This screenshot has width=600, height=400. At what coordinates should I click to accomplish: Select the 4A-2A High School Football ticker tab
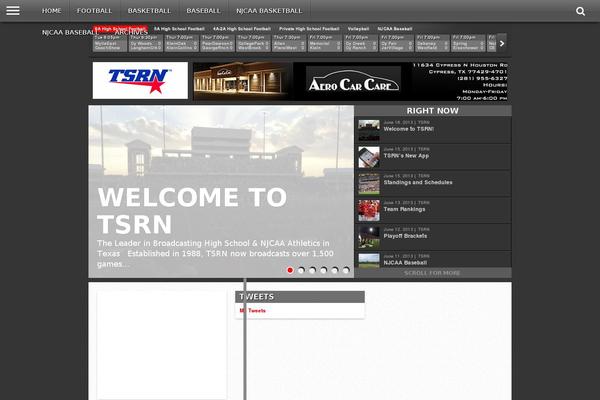tap(242, 29)
